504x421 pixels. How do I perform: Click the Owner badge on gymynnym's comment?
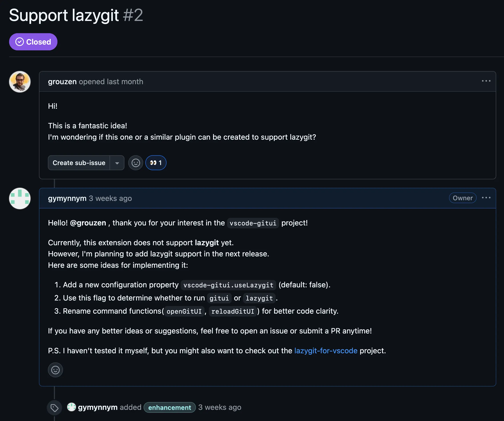(x=462, y=198)
